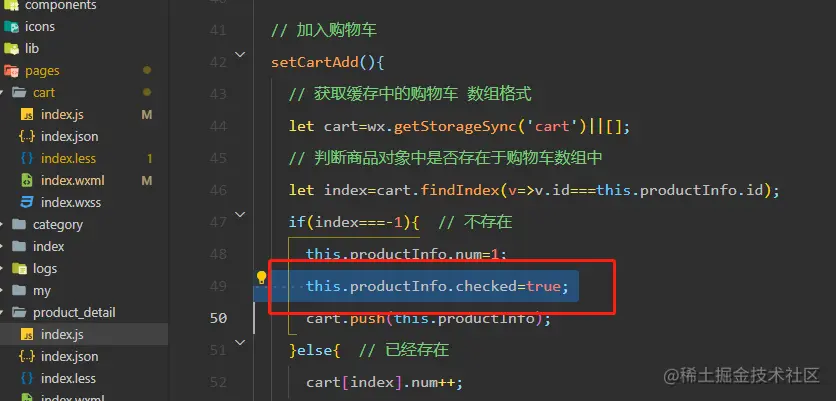Click the modified dot beside cart folder
This screenshot has width=836, height=401.
147,92
